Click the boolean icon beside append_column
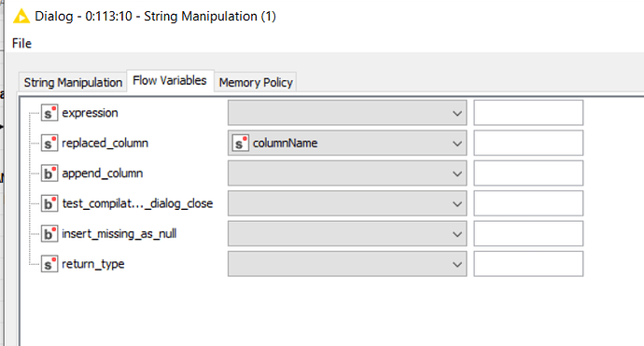Screen dimensions: 644x346 tap(49, 173)
